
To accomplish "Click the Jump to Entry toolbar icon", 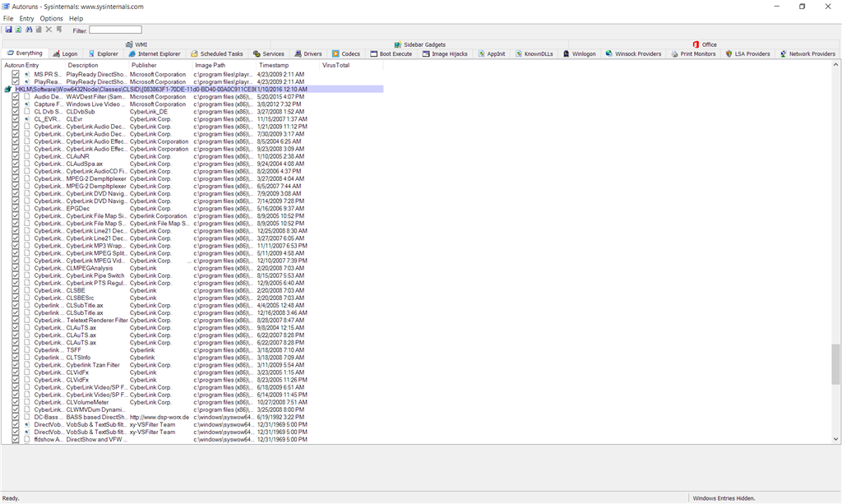I will click(59, 30).
